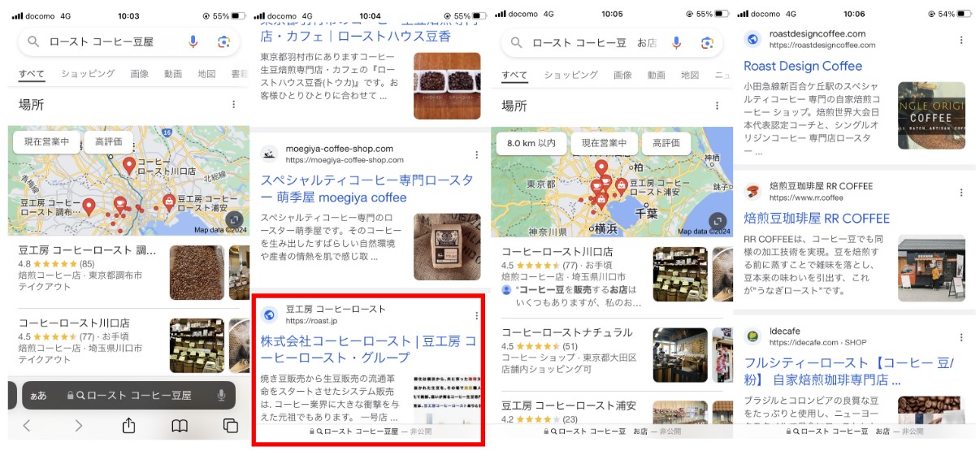Open 焙煎豆珈琲屋 RR COFFEE title link
The width and height of the screenshot is (980, 451).
817,219
